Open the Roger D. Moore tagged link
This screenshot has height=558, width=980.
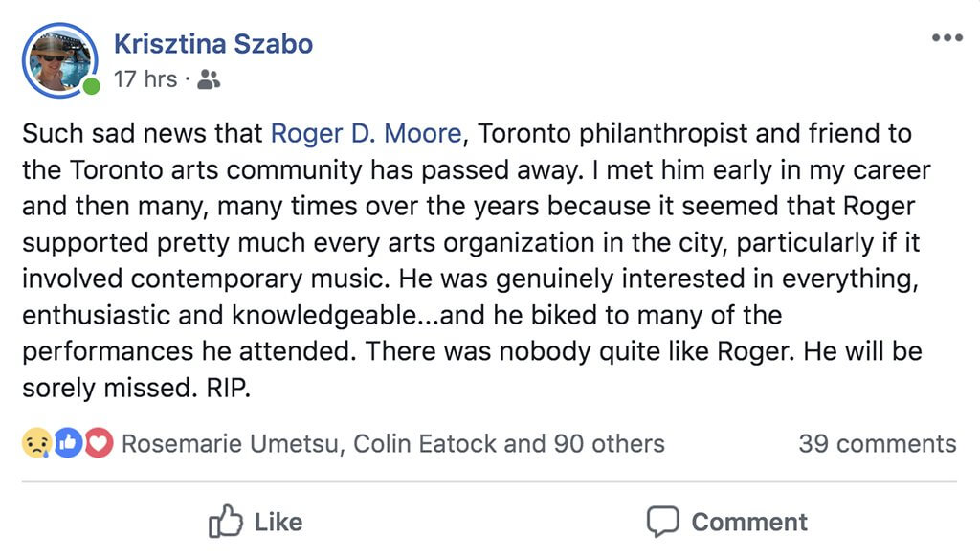[366, 133]
